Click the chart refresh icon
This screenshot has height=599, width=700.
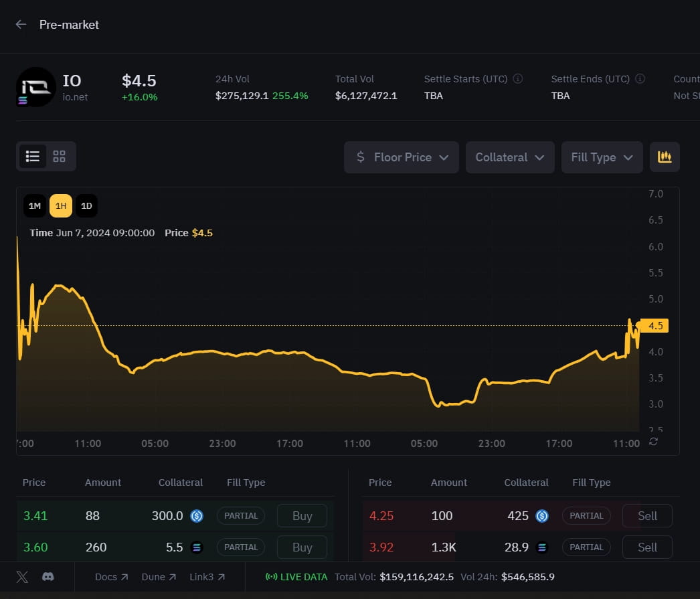click(653, 442)
